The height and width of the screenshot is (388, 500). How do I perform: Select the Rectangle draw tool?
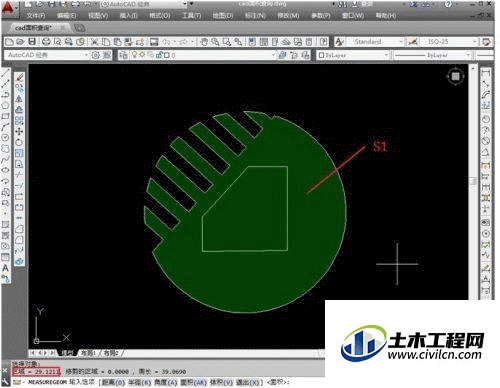5,116
